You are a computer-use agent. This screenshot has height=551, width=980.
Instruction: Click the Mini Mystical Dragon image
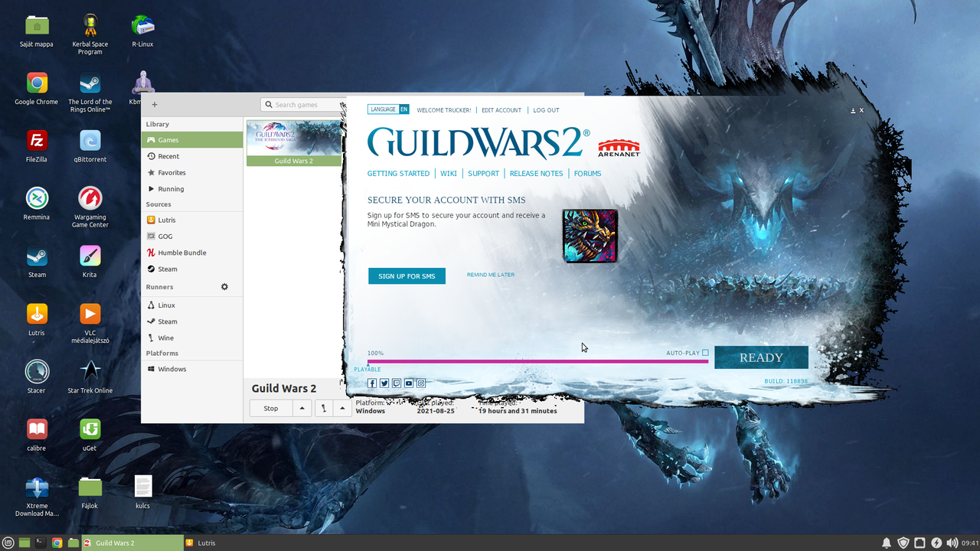pyautogui.click(x=590, y=236)
